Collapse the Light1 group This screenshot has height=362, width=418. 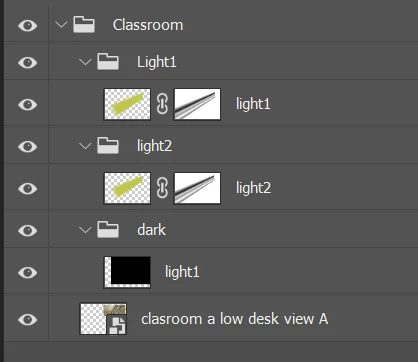click(x=85, y=62)
